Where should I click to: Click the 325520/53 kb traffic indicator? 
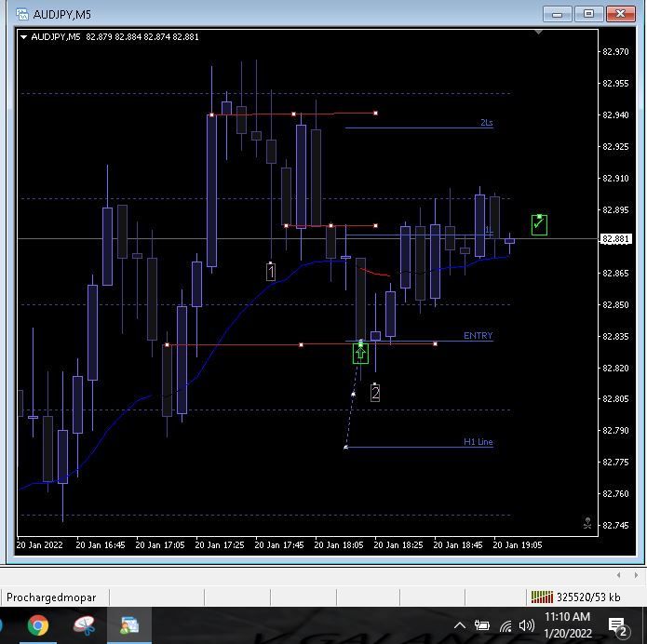[588, 597]
